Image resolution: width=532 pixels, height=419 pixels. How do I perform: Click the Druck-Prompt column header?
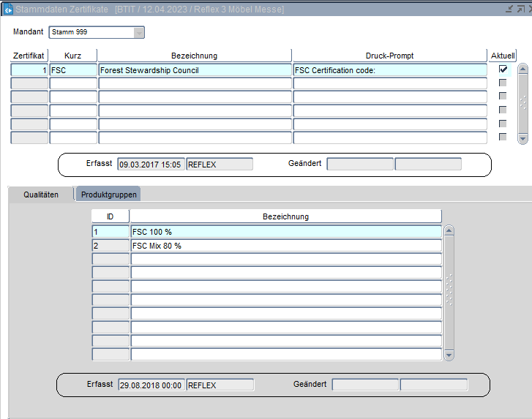click(389, 56)
